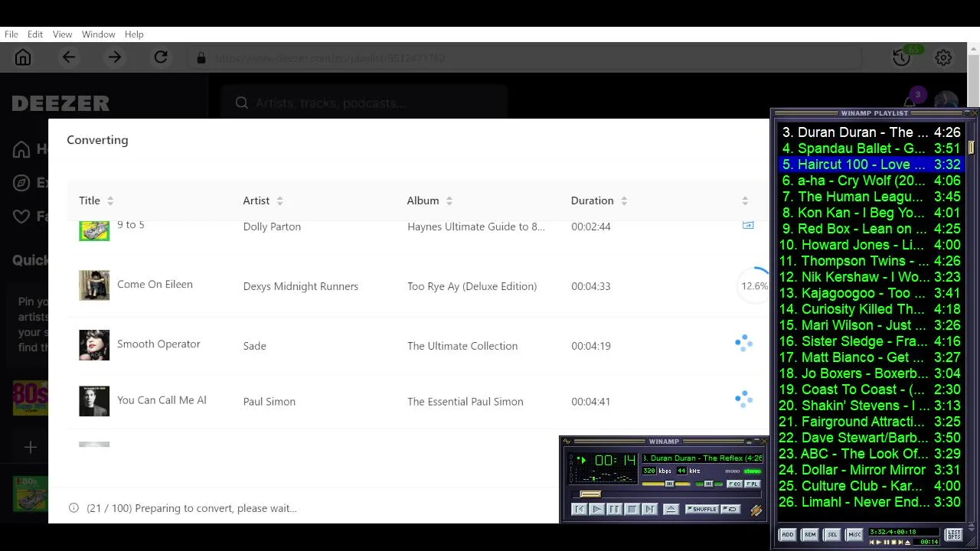Screen dimensions: 980x551
Task: Click MISC in Winamp playlist
Action: point(854,534)
